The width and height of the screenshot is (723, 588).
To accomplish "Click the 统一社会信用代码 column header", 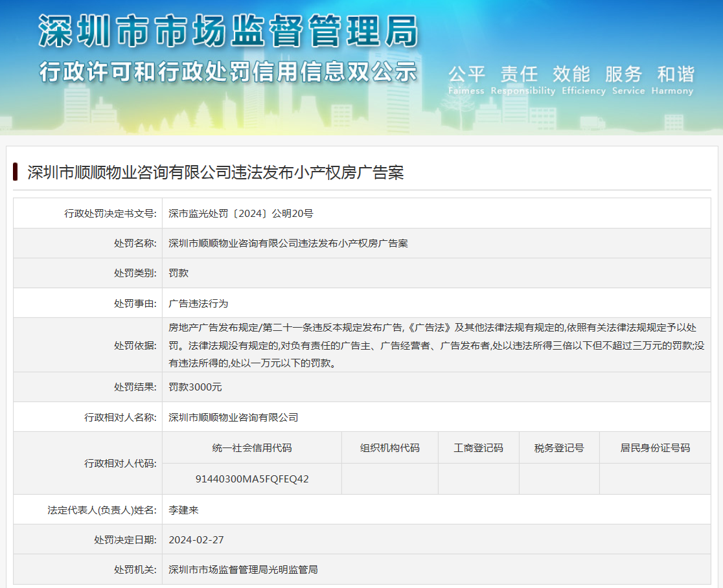I will click(x=252, y=448).
